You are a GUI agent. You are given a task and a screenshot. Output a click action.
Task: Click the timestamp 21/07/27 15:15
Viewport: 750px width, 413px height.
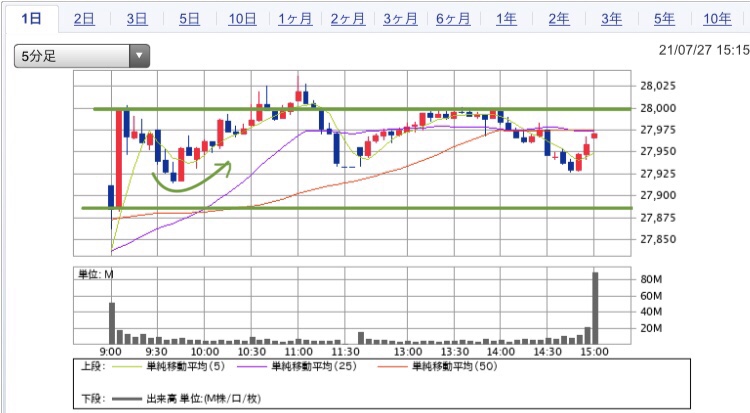(x=704, y=50)
